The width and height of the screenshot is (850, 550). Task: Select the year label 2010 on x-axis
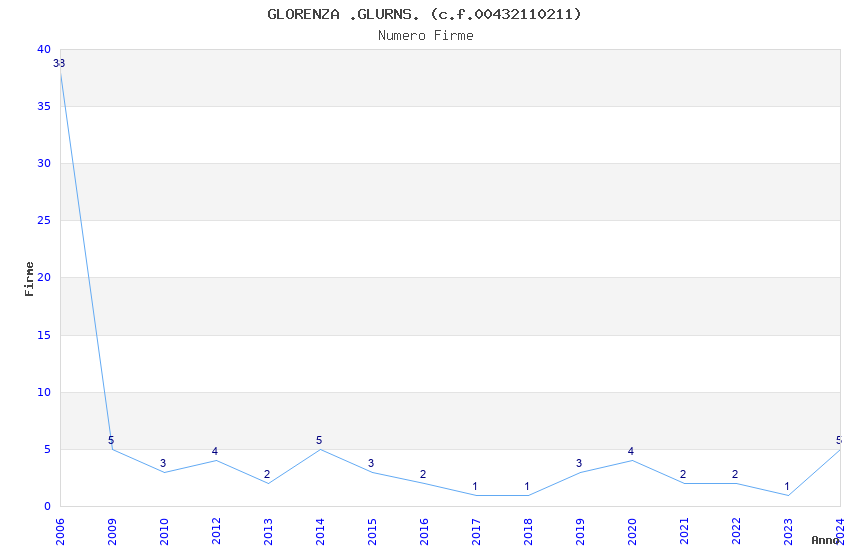coord(164,532)
